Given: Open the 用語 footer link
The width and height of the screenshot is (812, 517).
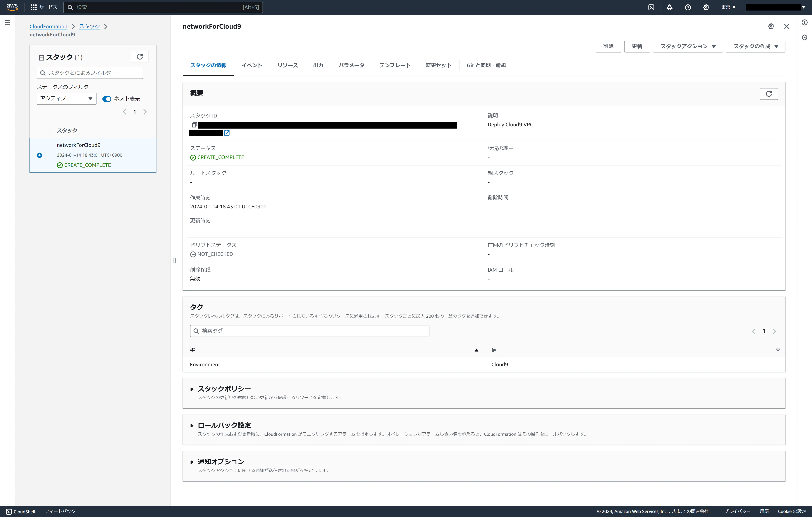Looking at the screenshot, I should point(764,511).
